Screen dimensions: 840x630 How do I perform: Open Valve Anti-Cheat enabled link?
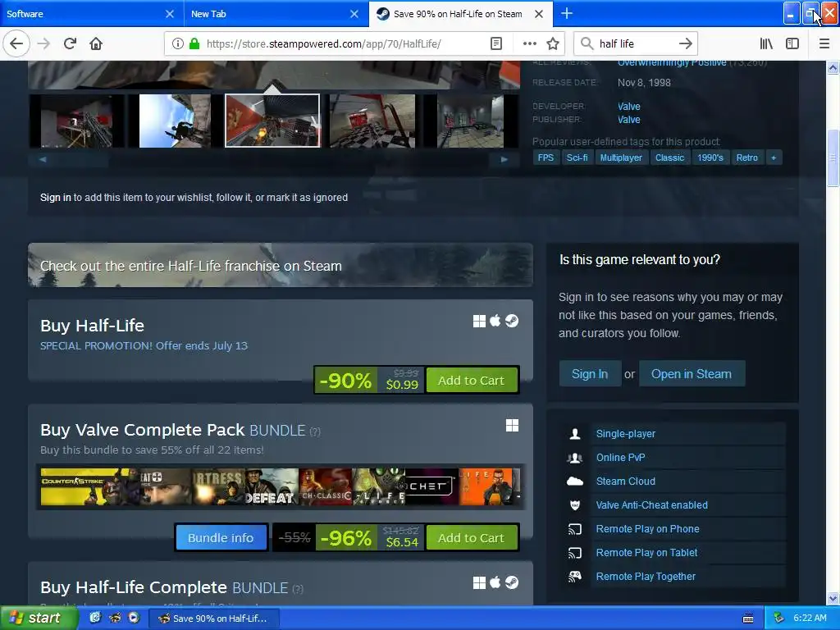coord(652,504)
